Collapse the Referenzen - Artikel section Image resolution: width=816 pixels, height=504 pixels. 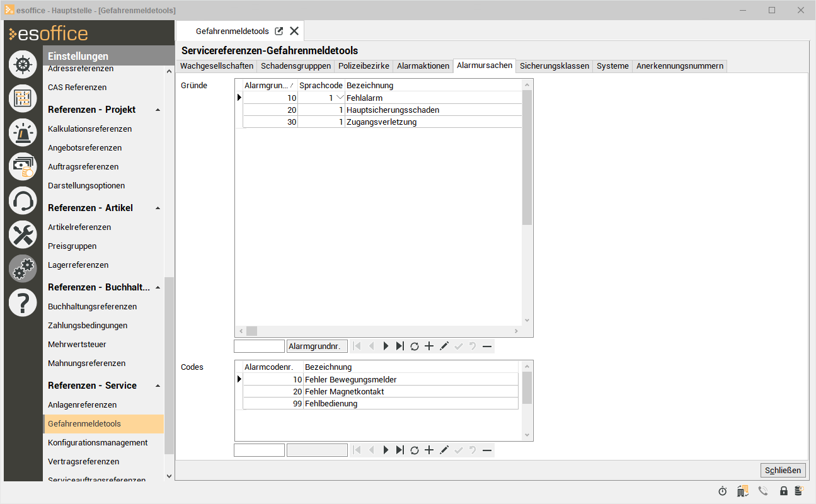[158, 208]
